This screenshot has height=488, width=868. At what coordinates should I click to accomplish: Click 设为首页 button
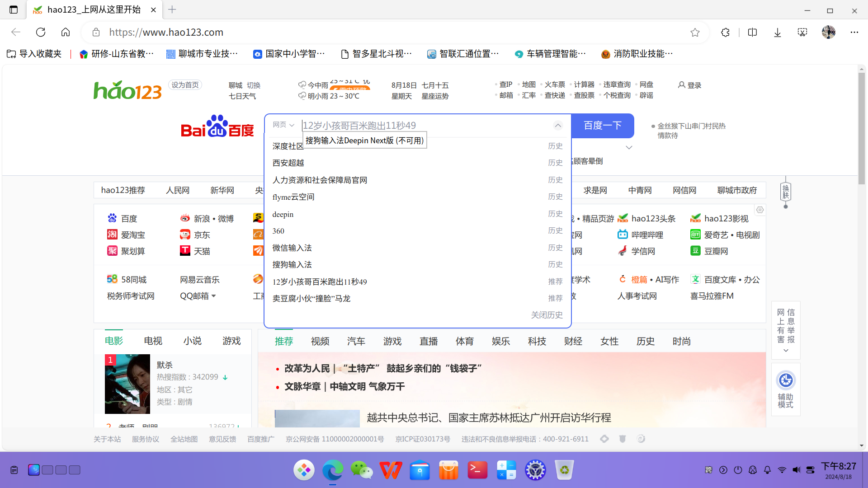tap(185, 85)
